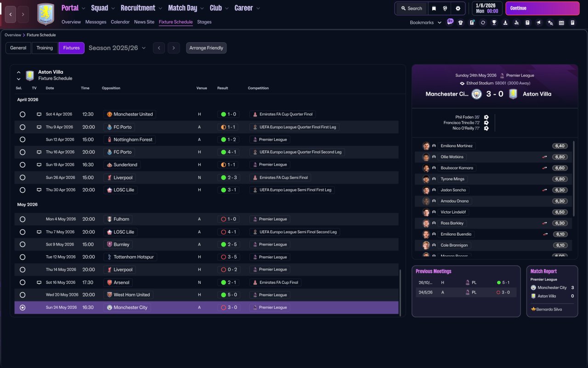Go to next season with right chevron
The image size is (588, 368).
[x=173, y=48]
